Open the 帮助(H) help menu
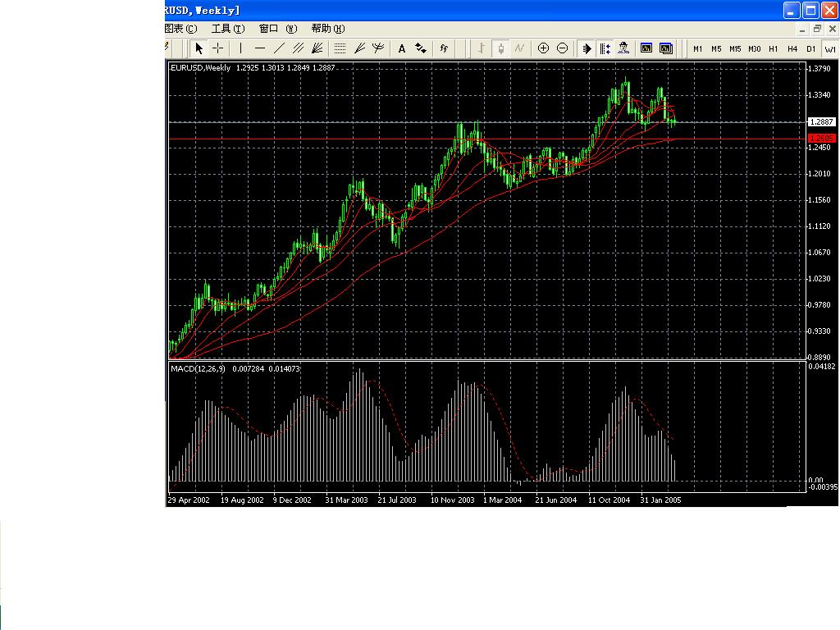The image size is (840, 630). click(x=328, y=29)
